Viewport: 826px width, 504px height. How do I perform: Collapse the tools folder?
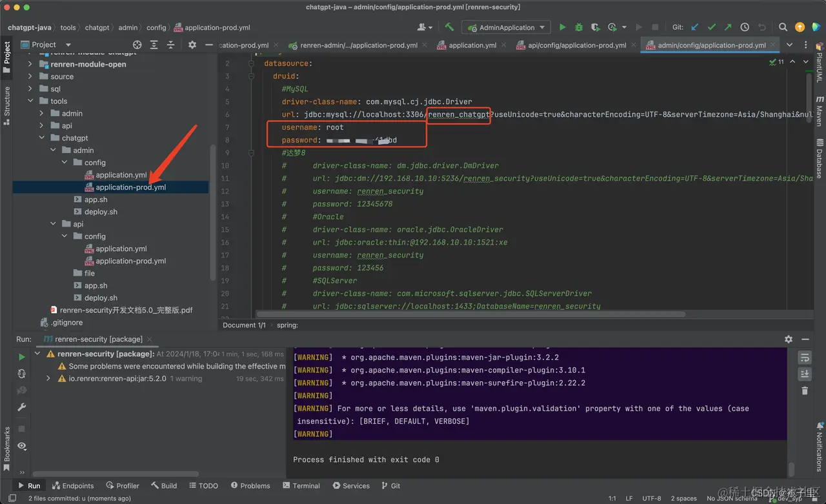point(30,101)
